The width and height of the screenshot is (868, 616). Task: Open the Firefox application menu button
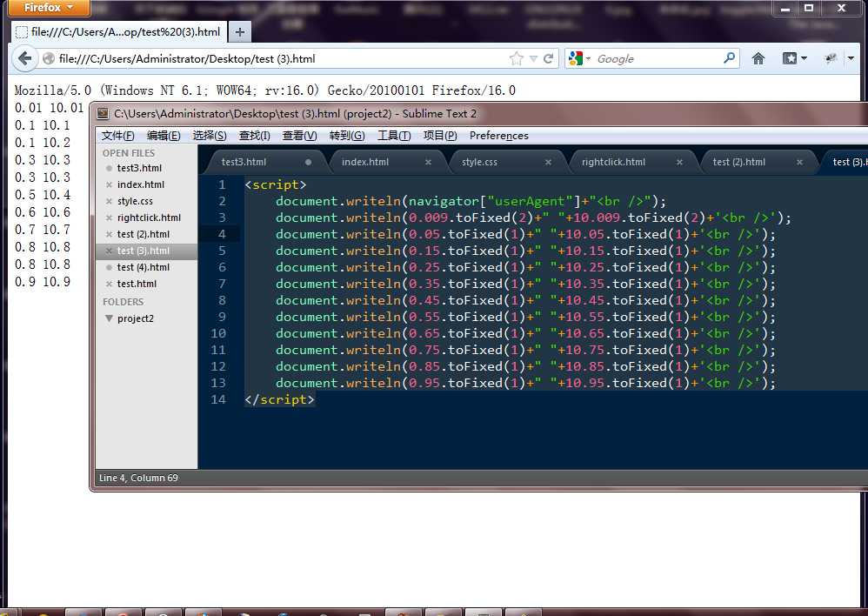click(49, 7)
